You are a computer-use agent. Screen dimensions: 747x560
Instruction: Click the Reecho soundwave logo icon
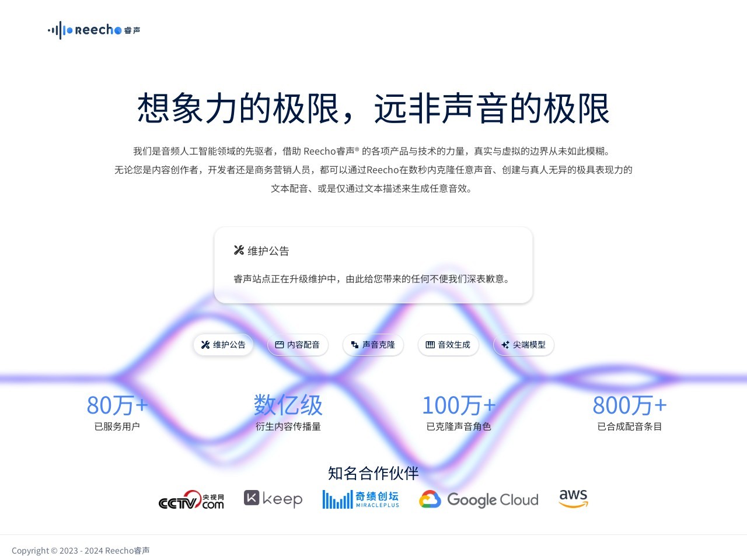[60, 30]
